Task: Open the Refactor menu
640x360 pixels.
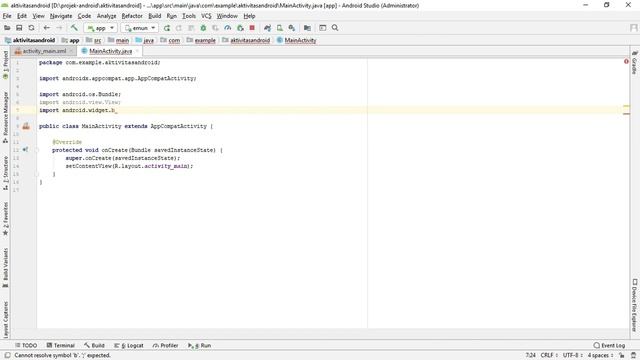Action: [x=132, y=16]
